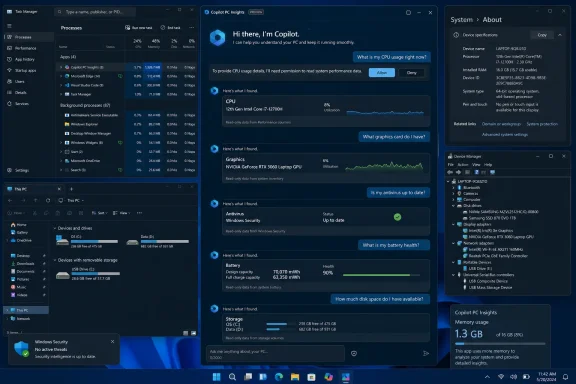Click Task Manager search field
576x384 pixels.
click(x=95, y=12)
